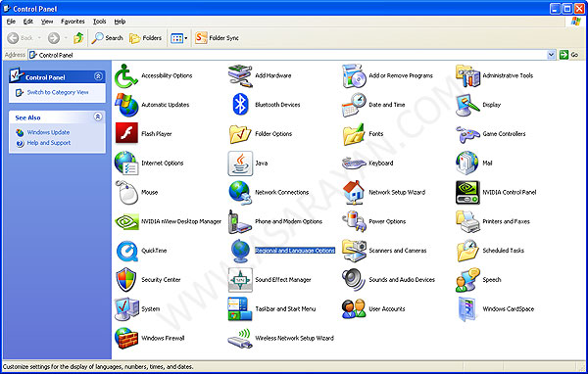Click the Sound Effect Manager icon
The height and width of the screenshot is (374, 588).
pyautogui.click(x=240, y=280)
